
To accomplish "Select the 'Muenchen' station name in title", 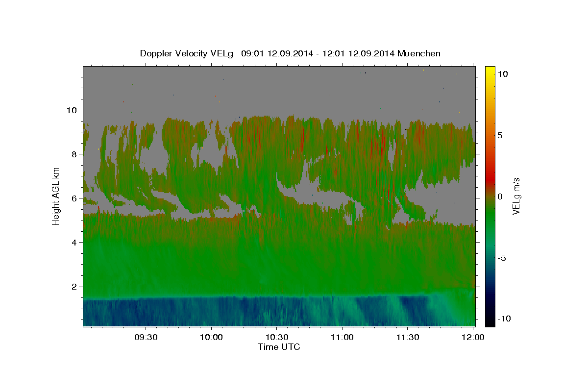I will click(x=419, y=53).
